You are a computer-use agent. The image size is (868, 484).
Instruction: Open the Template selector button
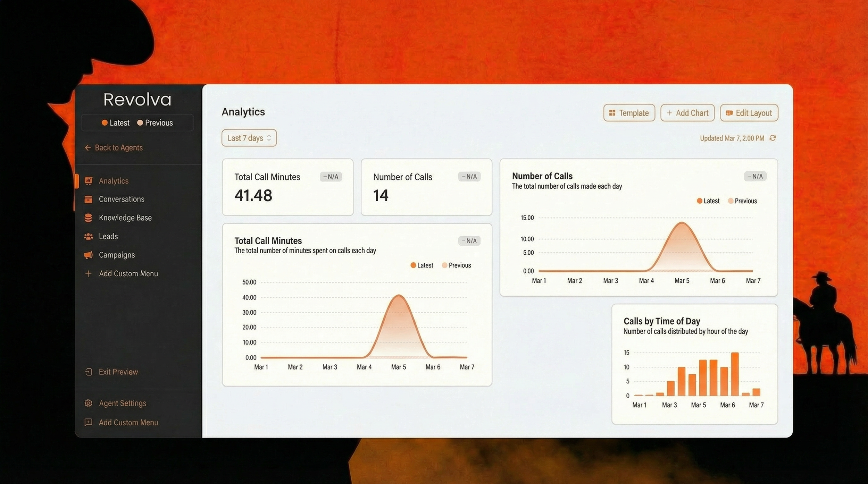point(629,113)
